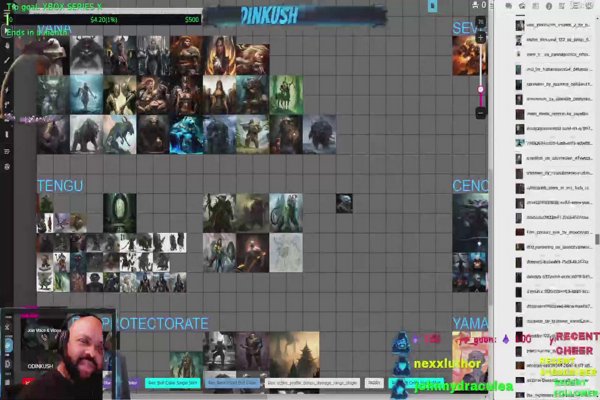Click the players icon beside the 0 count
Image resolution: width=600 pixels, height=400 pixels.
click(475, 5)
